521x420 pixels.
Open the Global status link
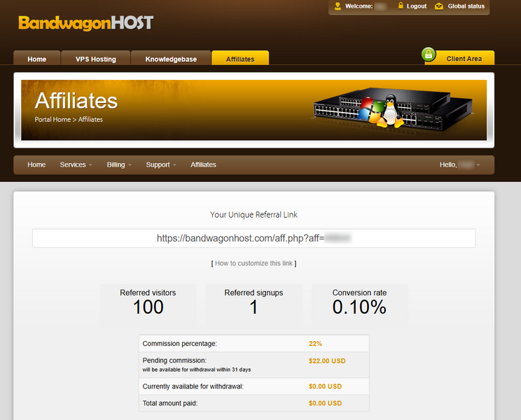466,6
